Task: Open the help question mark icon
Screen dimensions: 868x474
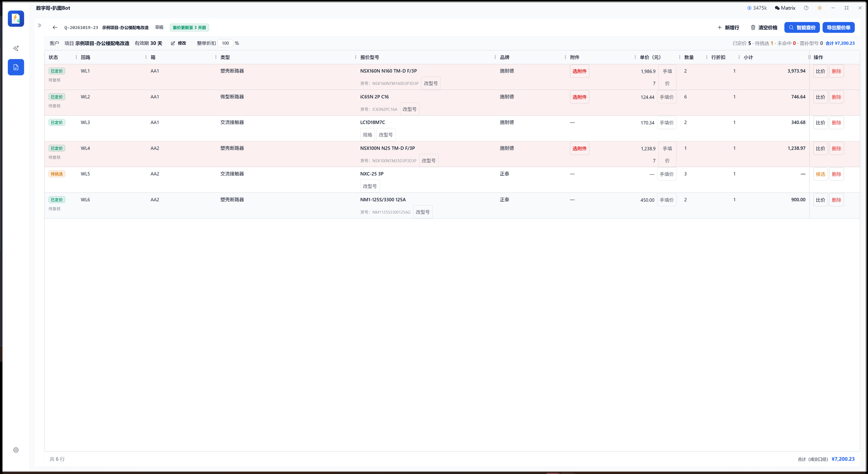Action: pos(806,8)
